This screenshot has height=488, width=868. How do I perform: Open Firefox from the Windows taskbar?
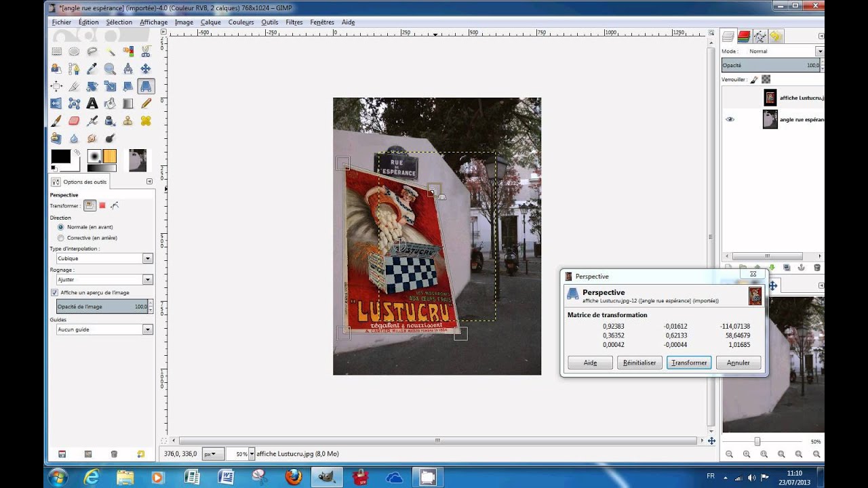[x=294, y=477]
